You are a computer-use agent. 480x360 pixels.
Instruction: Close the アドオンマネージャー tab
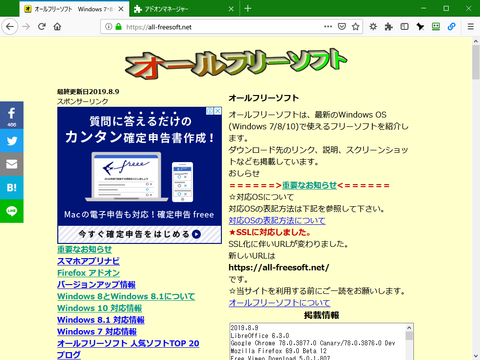coord(231,9)
